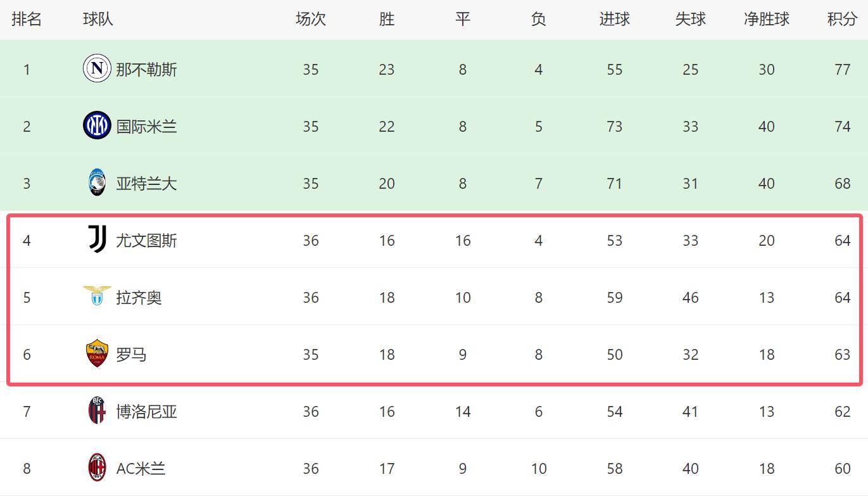
Task: Click the Juventus logo icon
Action: tap(97, 239)
